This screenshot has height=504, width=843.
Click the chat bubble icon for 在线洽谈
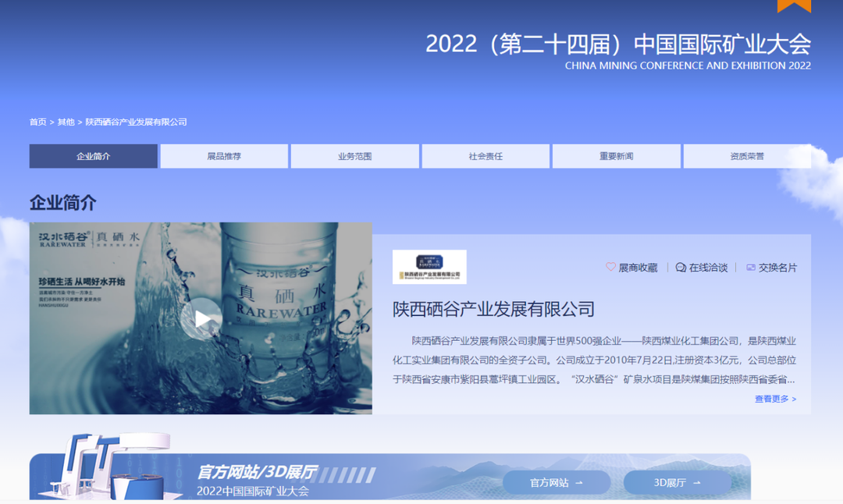coord(681,267)
